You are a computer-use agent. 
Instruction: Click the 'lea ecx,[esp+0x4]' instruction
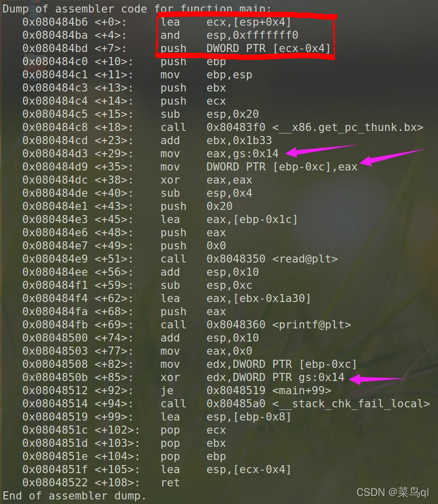pyautogui.click(x=226, y=22)
